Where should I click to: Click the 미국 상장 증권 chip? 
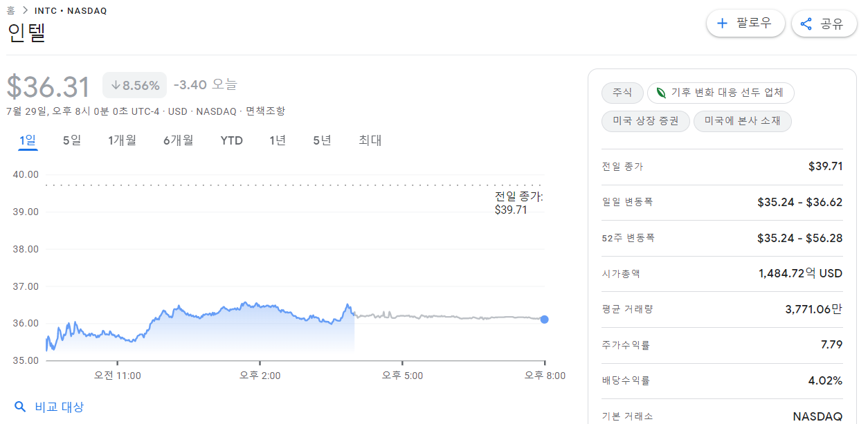[645, 120]
